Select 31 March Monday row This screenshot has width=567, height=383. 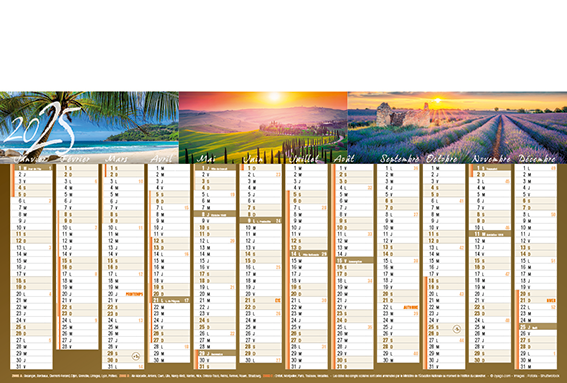coord(123,366)
